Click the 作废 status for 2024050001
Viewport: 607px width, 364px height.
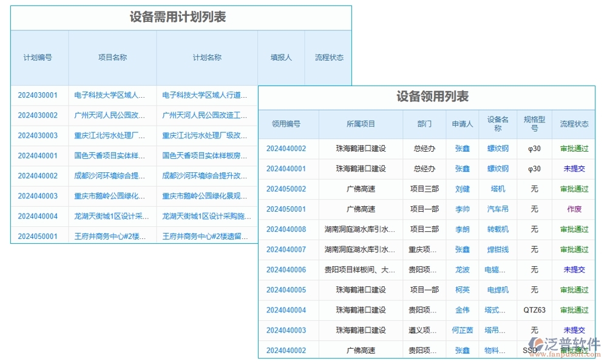573,209
